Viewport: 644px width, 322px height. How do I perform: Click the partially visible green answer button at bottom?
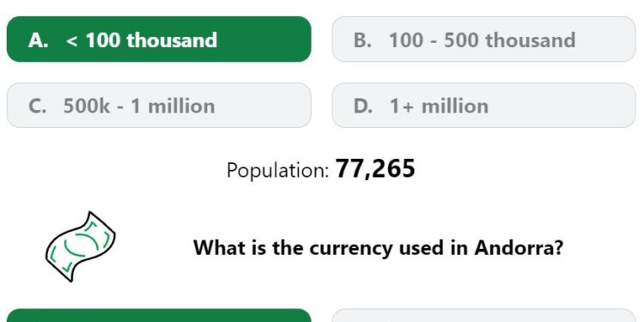click(x=159, y=315)
